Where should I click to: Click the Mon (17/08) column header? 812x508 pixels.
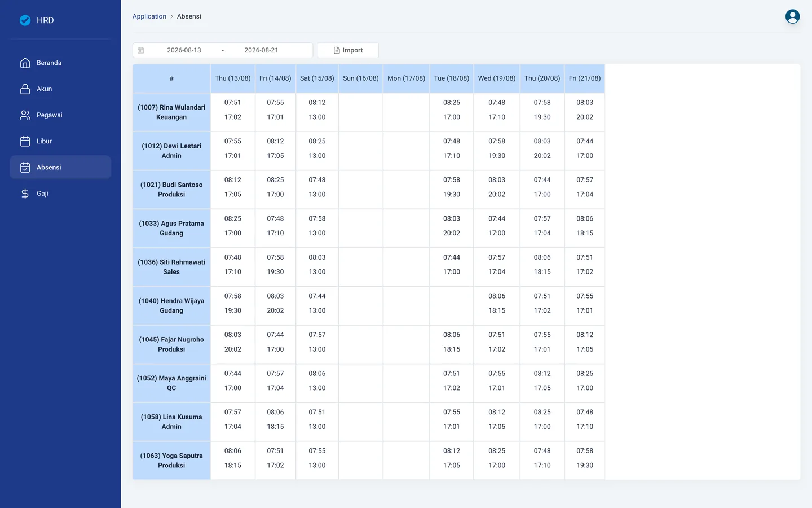click(406, 78)
